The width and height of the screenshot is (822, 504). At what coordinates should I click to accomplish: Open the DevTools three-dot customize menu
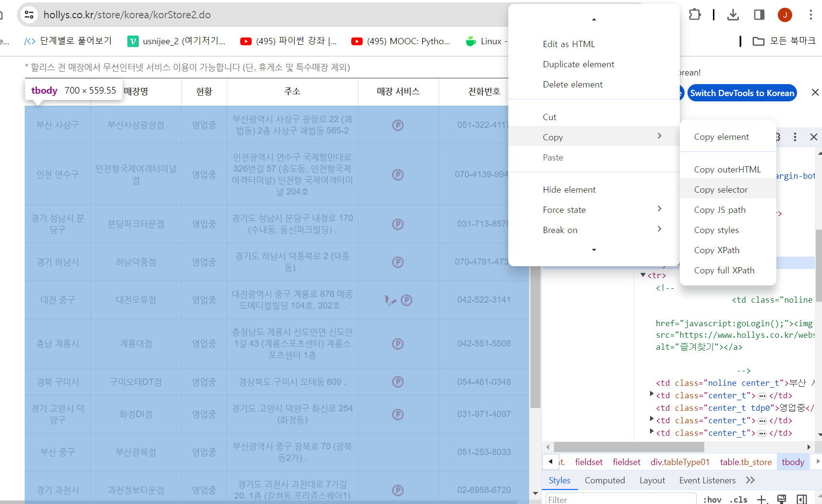click(x=795, y=137)
